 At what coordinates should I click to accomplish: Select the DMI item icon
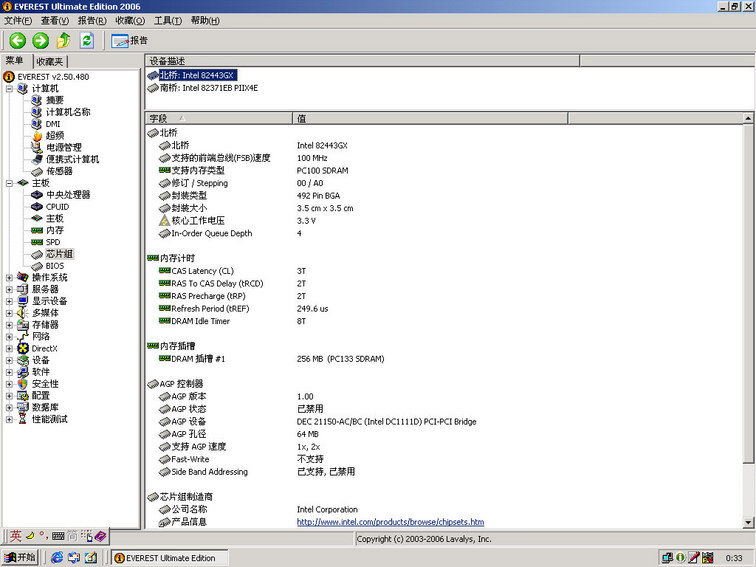click(x=37, y=124)
